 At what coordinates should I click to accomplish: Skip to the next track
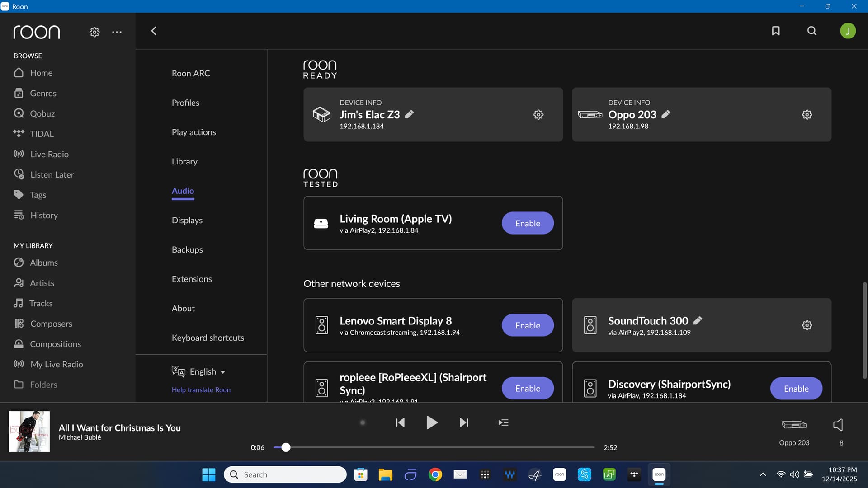464,422
